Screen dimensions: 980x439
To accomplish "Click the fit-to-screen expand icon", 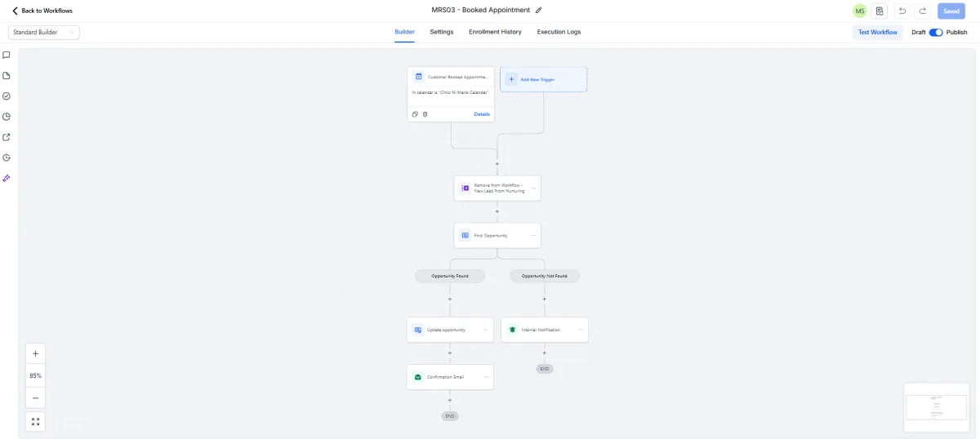I will (x=35, y=421).
